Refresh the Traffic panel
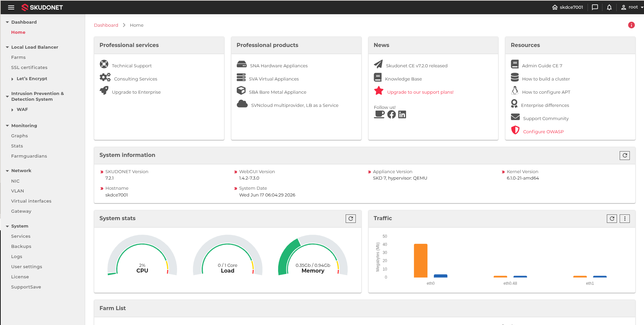The image size is (644, 325). pos(612,218)
